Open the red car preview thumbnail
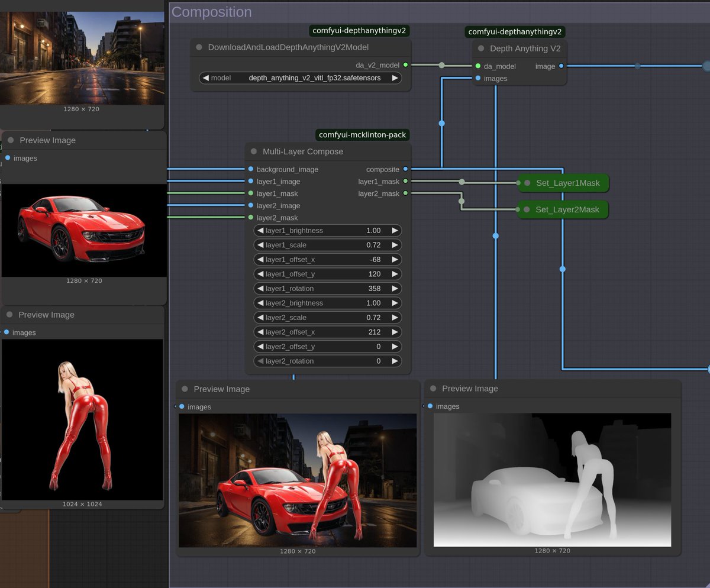Image resolution: width=710 pixels, height=588 pixels. [84, 230]
